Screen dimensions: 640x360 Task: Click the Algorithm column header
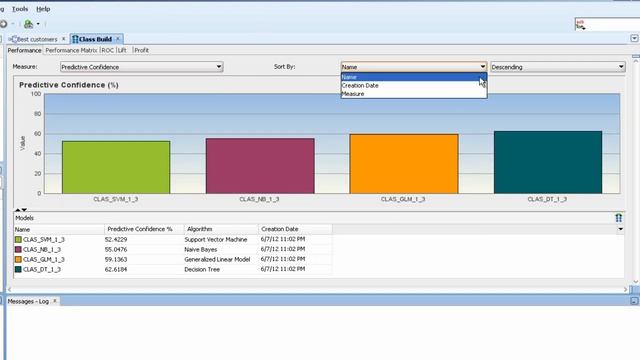tap(221, 229)
